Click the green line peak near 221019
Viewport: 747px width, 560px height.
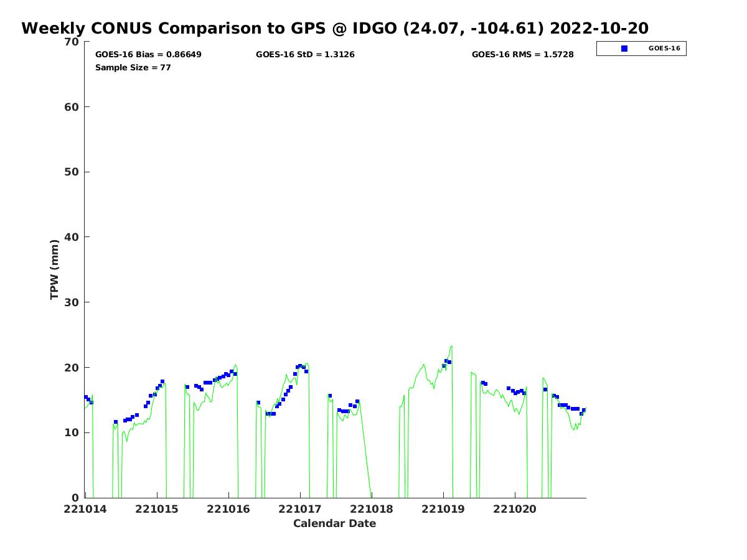click(451, 347)
